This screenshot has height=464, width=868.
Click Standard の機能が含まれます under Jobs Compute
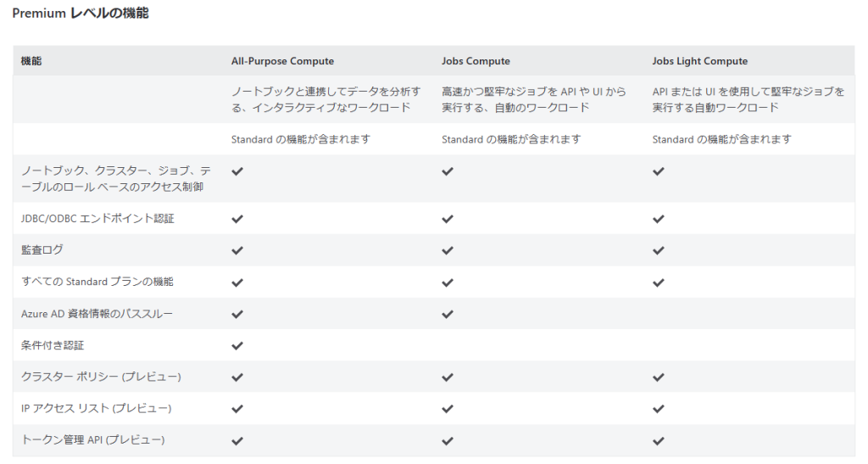click(511, 139)
